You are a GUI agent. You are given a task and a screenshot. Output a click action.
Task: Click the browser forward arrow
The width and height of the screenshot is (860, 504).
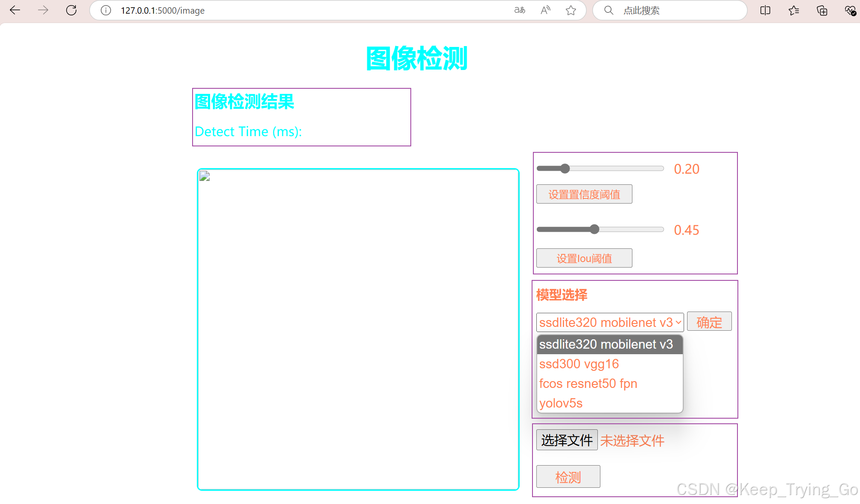[43, 10]
